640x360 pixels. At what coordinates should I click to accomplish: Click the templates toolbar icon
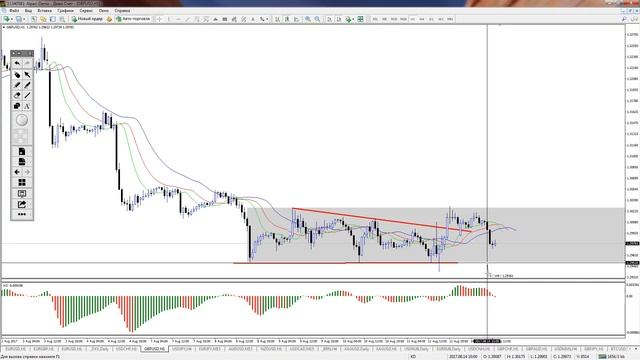pos(360,19)
